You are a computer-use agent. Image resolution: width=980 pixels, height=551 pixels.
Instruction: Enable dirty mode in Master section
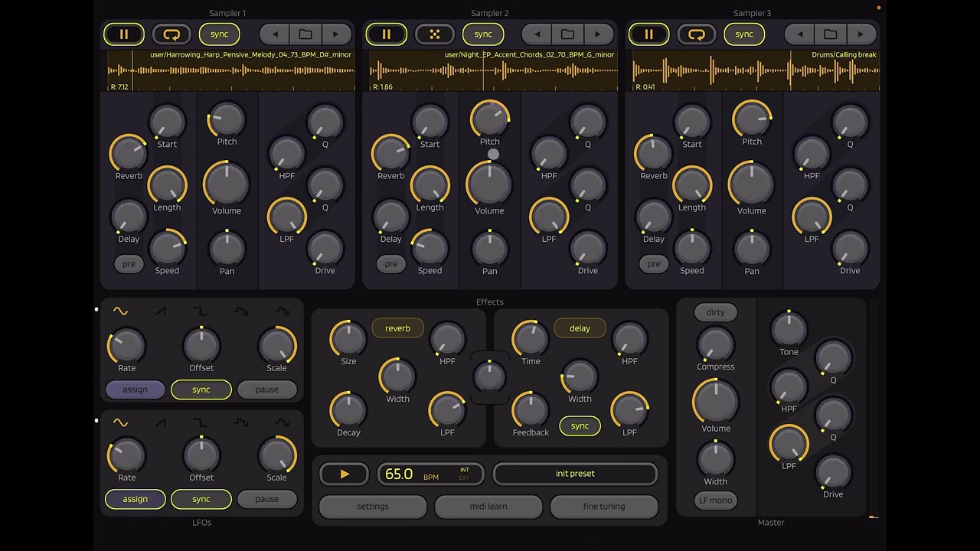[716, 312]
